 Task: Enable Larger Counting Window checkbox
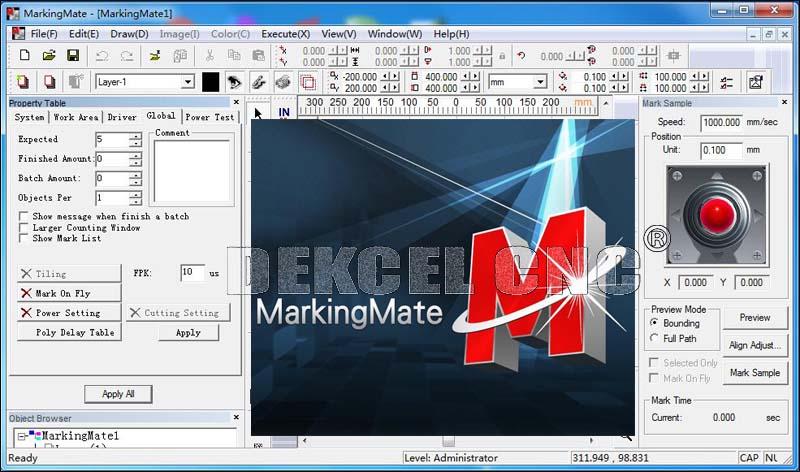pyautogui.click(x=23, y=228)
